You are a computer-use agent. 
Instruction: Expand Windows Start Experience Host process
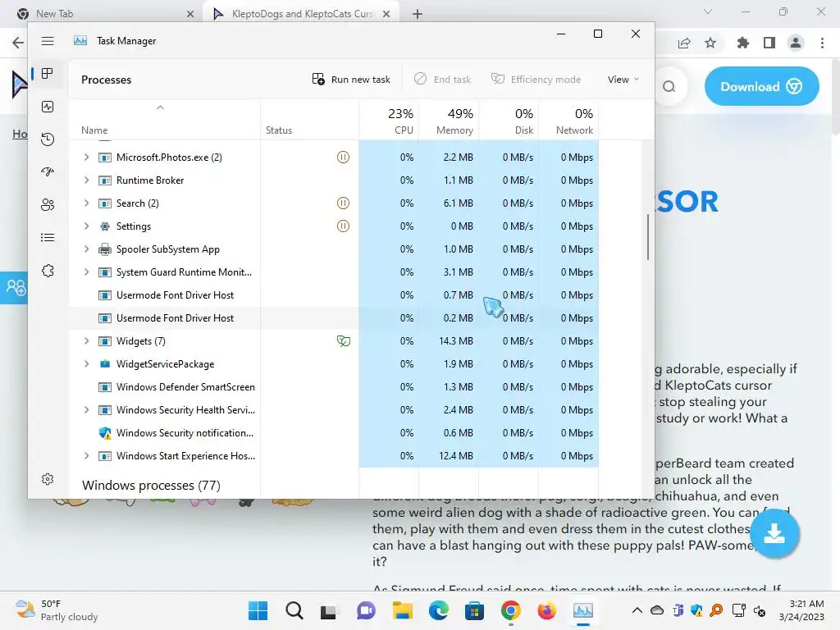click(x=86, y=456)
